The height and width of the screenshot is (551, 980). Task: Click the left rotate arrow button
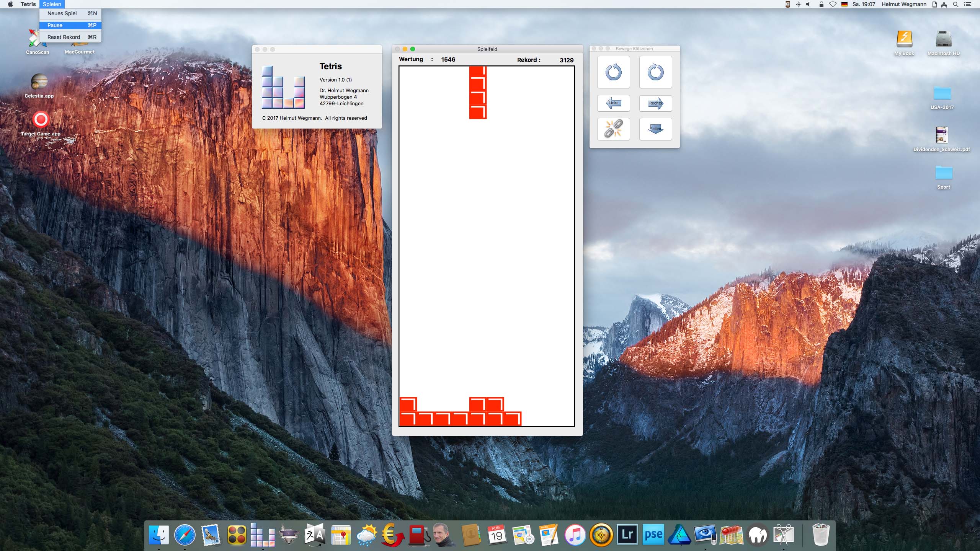point(613,72)
